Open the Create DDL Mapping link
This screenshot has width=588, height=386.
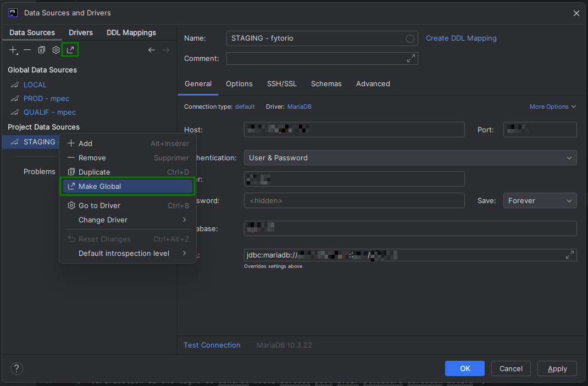point(461,38)
